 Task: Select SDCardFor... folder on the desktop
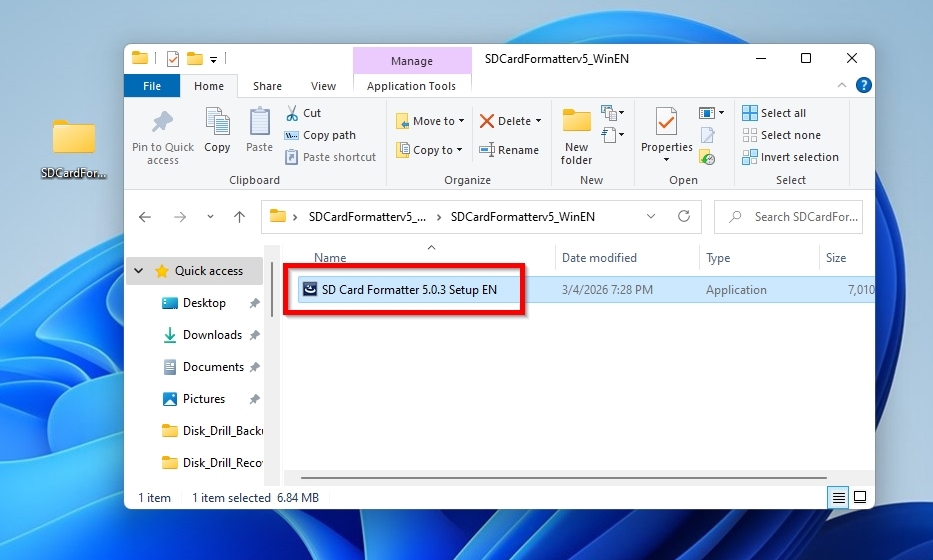pos(73,149)
